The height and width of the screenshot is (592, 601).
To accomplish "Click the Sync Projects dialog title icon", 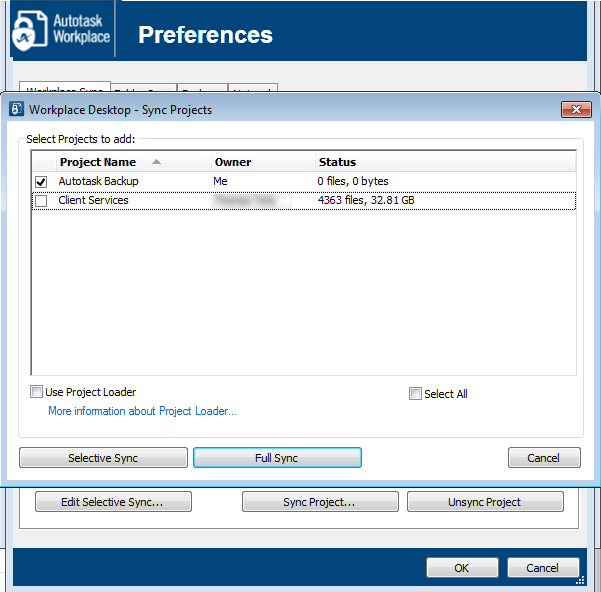I will click(x=16, y=109).
